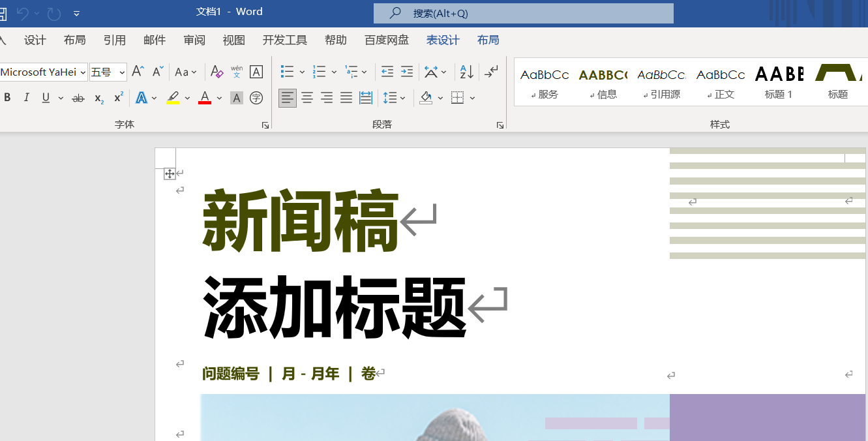Open Asian layout text options
This screenshot has height=441, width=868.
tap(431, 72)
